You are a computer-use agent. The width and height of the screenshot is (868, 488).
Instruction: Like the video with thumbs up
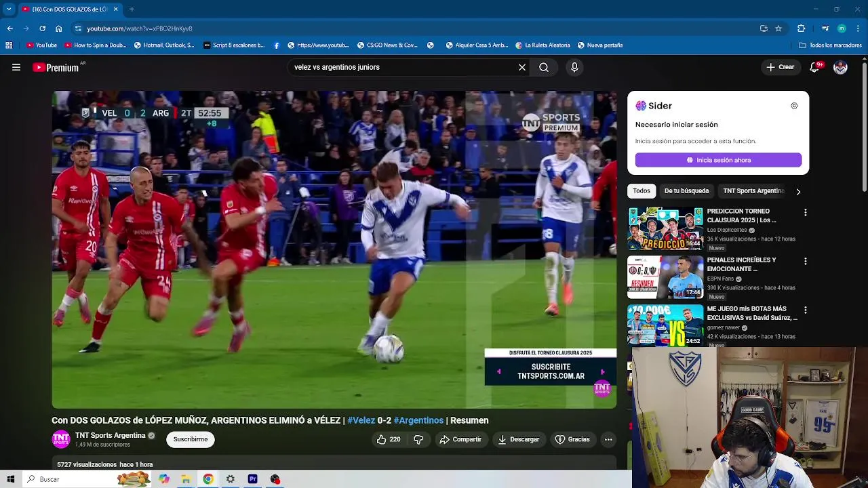point(389,439)
